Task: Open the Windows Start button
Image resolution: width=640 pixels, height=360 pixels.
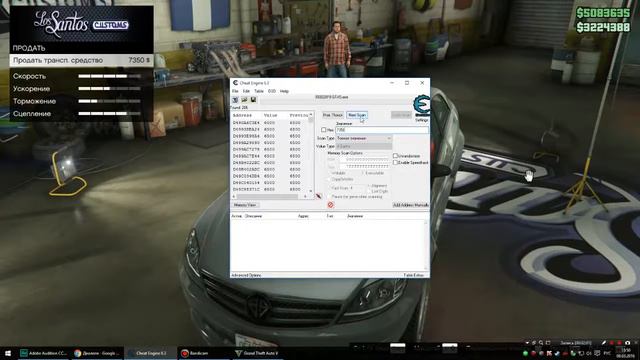Action: (8, 353)
